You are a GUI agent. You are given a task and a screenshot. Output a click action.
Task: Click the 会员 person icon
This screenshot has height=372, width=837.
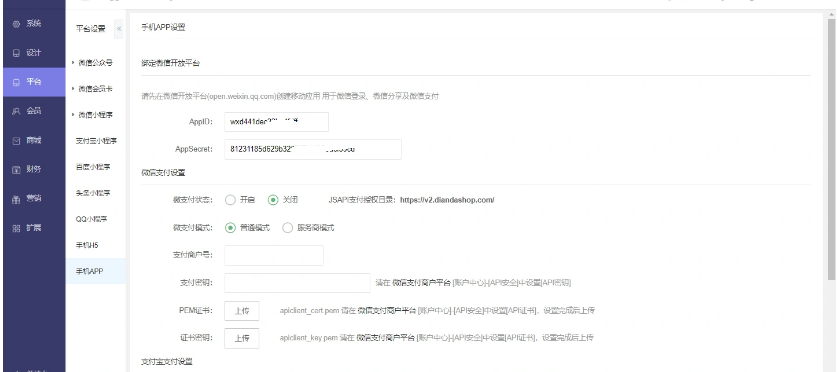16,112
